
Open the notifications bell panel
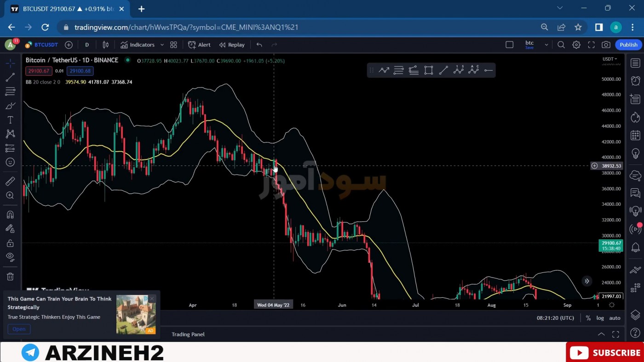[635, 247]
